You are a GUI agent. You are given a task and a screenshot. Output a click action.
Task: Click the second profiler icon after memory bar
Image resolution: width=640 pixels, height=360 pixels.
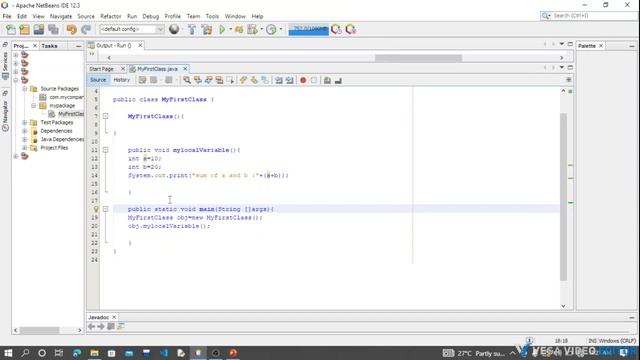[x=351, y=29]
